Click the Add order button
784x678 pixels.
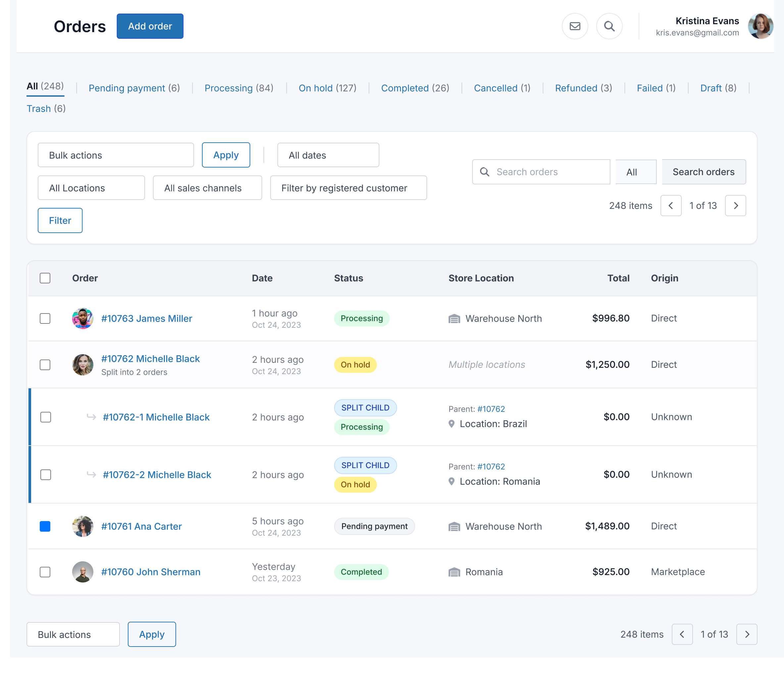click(150, 26)
